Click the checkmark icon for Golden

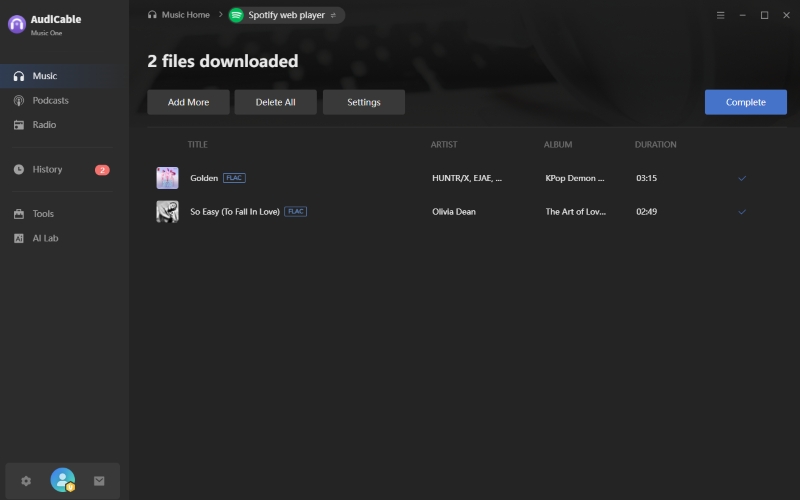[x=742, y=178]
